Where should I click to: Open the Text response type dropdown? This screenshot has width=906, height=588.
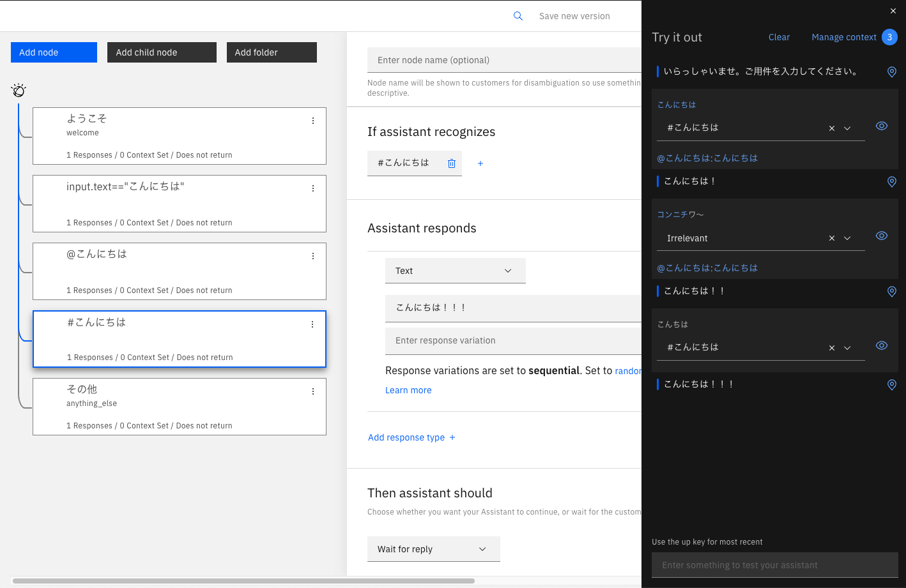[x=455, y=271]
